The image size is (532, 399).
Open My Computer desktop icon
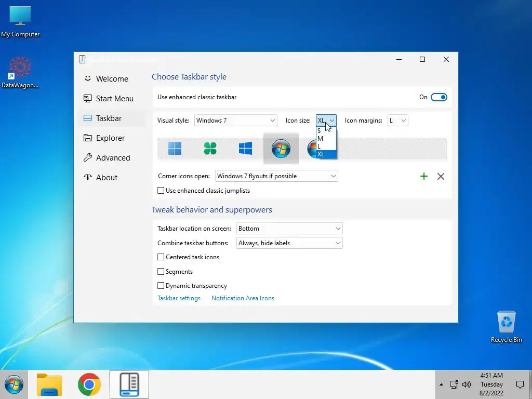click(20, 21)
